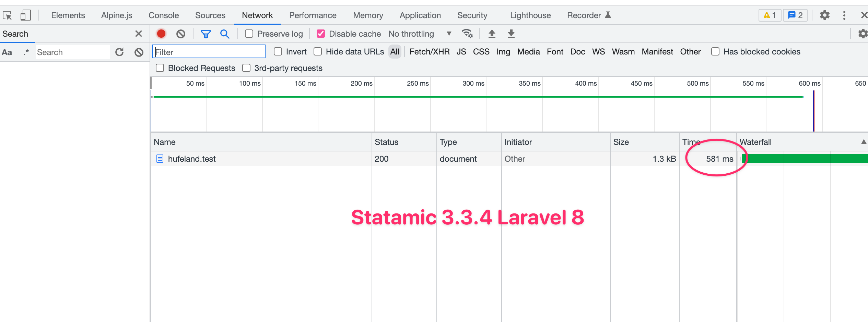Screen dimensions: 868x322
Task: Clear search results icon
Action: click(139, 52)
